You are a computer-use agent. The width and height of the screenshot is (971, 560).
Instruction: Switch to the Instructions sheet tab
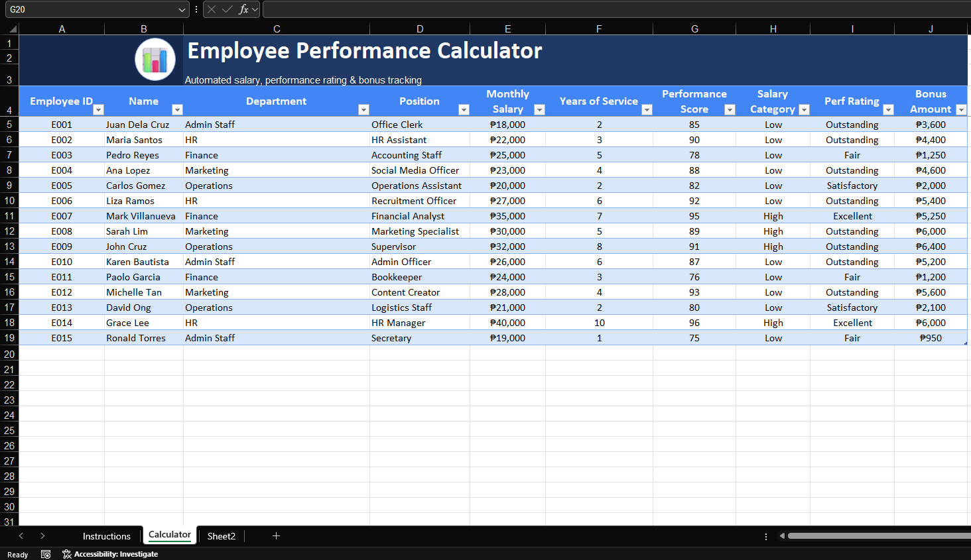pyautogui.click(x=107, y=536)
